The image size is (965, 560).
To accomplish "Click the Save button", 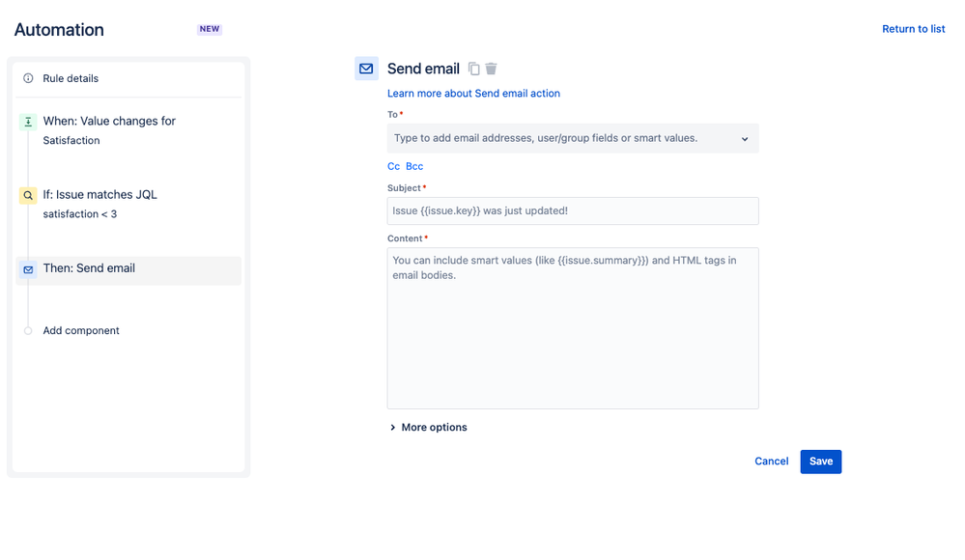I will [x=820, y=462].
